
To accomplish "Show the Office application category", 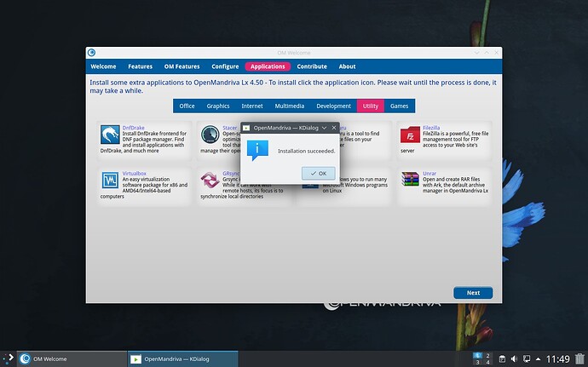I will coord(187,106).
